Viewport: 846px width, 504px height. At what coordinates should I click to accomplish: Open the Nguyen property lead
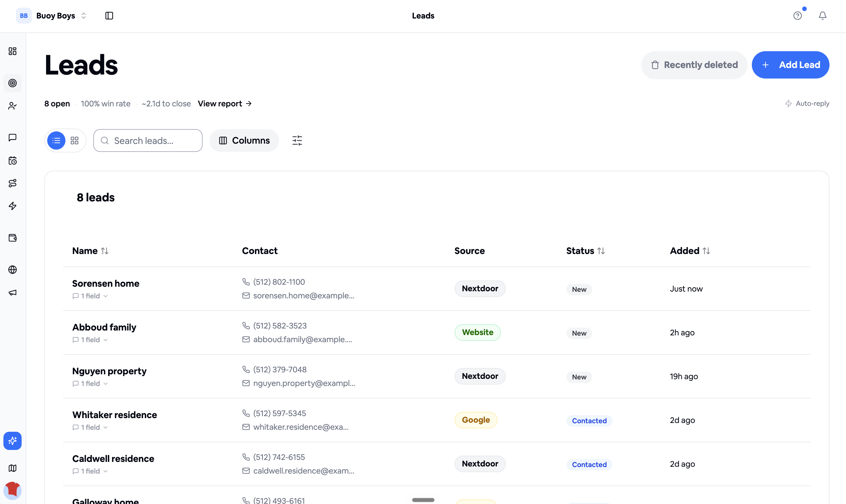109,371
